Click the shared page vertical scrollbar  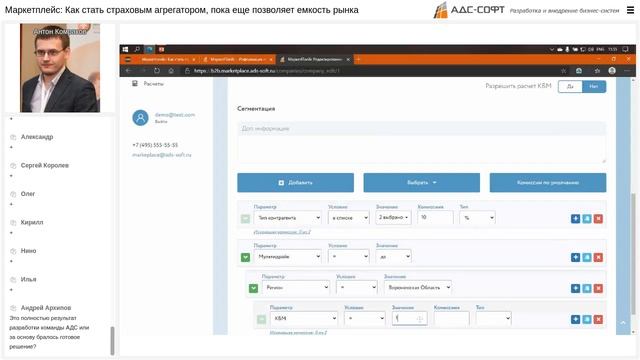point(633,253)
